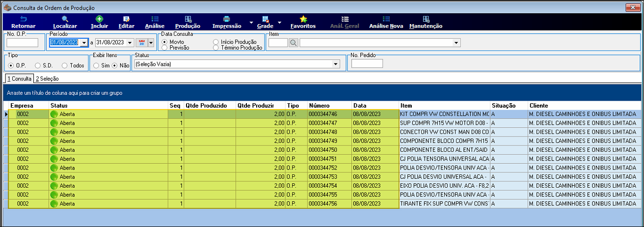Choose the Início Produção radio option
The image size is (644, 227).
(x=215, y=42)
